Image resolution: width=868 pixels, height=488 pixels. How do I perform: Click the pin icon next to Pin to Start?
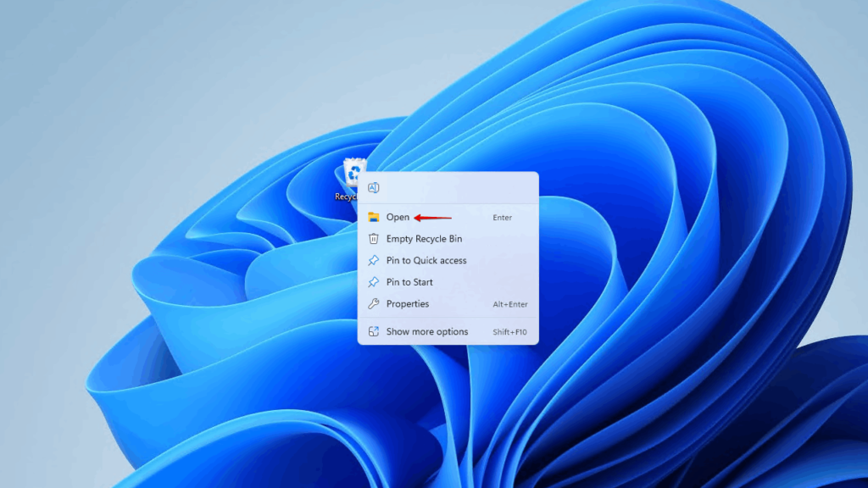tap(373, 282)
